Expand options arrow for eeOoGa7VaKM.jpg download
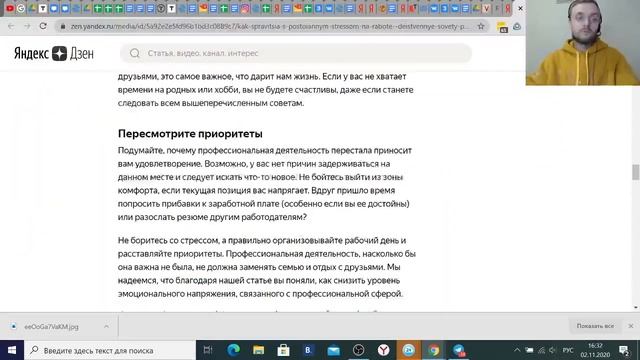This screenshot has width=640, height=360. click(106, 327)
